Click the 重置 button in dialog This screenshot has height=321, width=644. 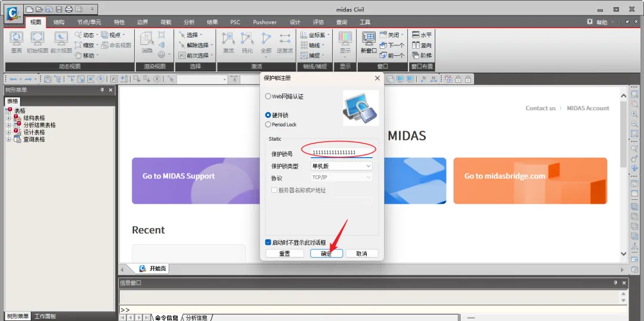tap(284, 254)
